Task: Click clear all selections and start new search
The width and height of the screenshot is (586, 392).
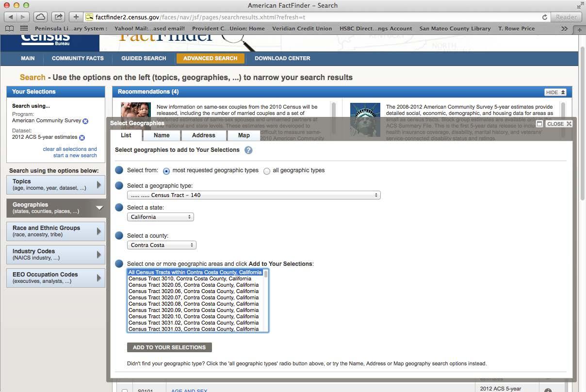Action: point(70,152)
